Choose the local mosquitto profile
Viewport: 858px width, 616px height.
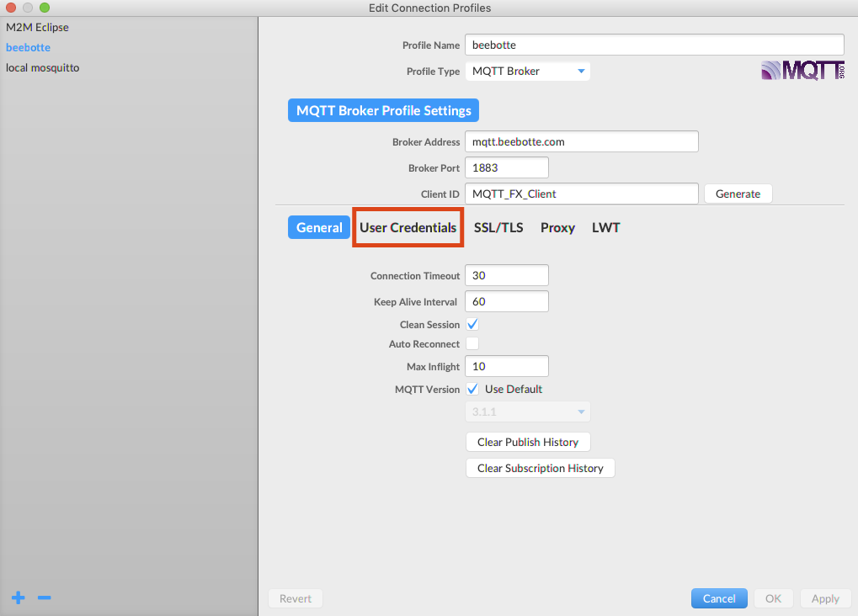43,67
